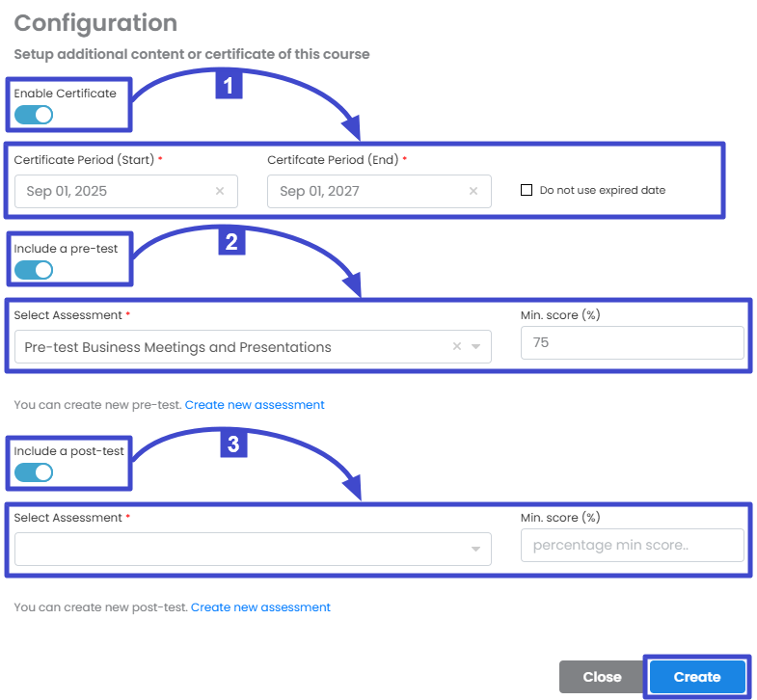
Task: Clear the selected pre-test assessment
Action: pos(457,347)
